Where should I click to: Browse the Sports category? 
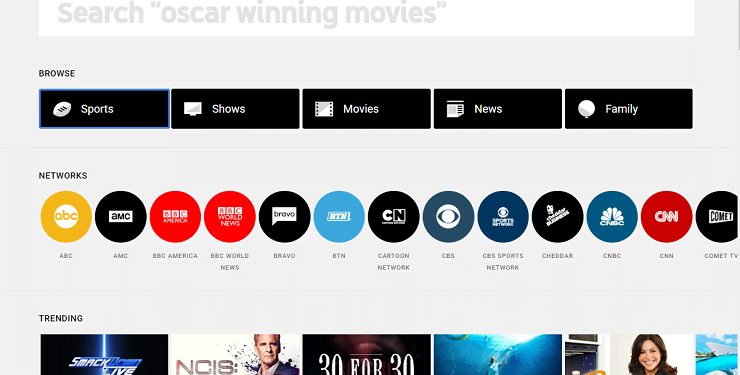(x=104, y=108)
